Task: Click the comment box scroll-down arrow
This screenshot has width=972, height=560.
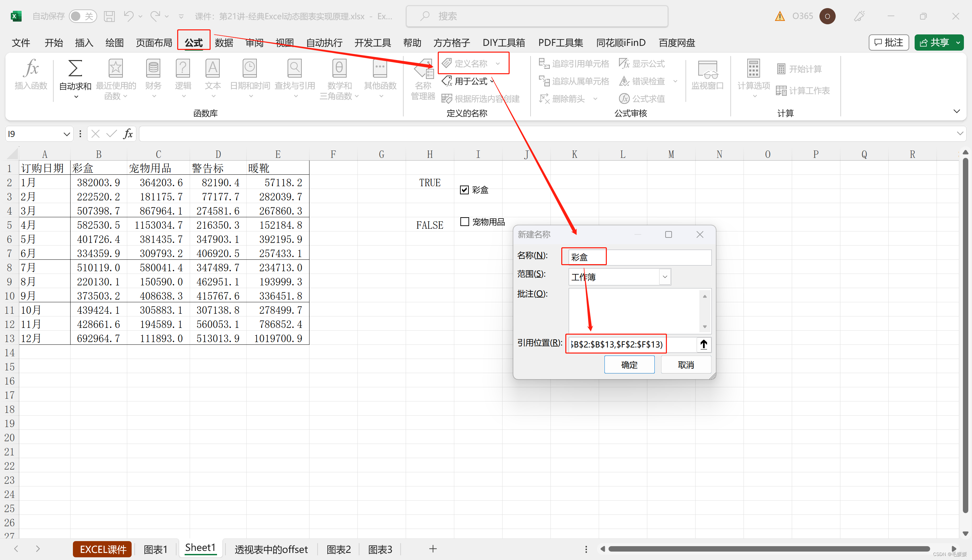Action: pos(705,327)
